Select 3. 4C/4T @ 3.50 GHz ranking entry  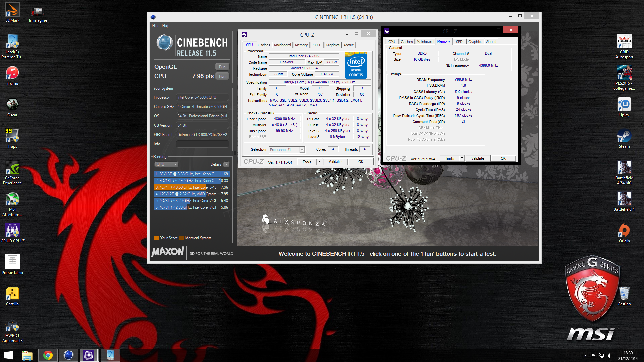click(192, 187)
